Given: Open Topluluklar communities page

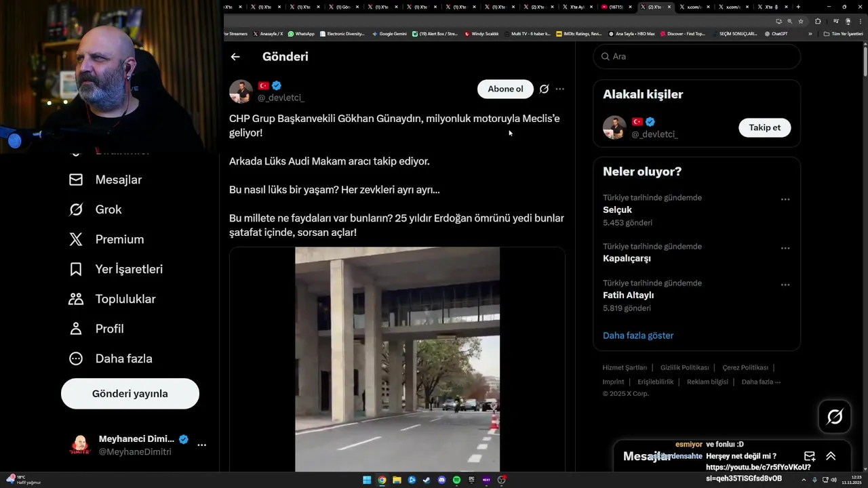Looking at the screenshot, I should [112, 299].
